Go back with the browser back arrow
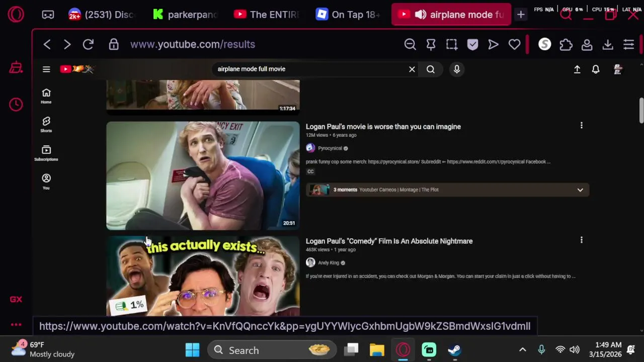Viewport: 644px width, 362px height. (x=47, y=44)
